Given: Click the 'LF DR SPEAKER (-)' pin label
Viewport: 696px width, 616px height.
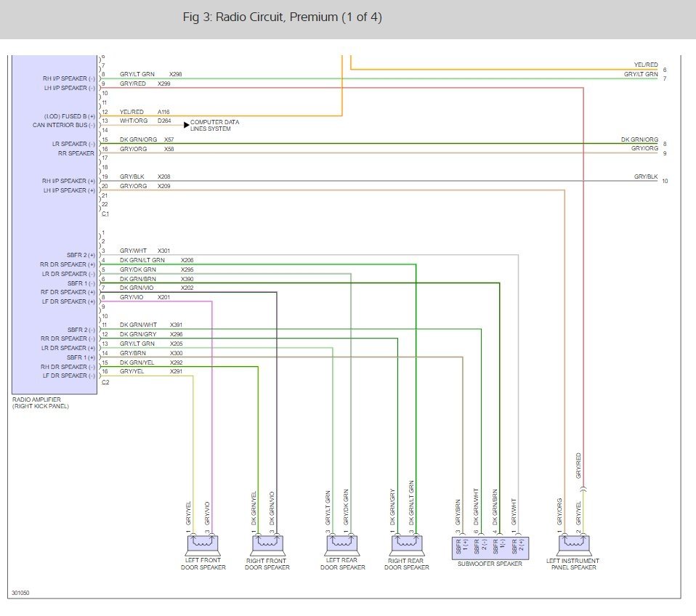Looking at the screenshot, I should click(x=69, y=376).
